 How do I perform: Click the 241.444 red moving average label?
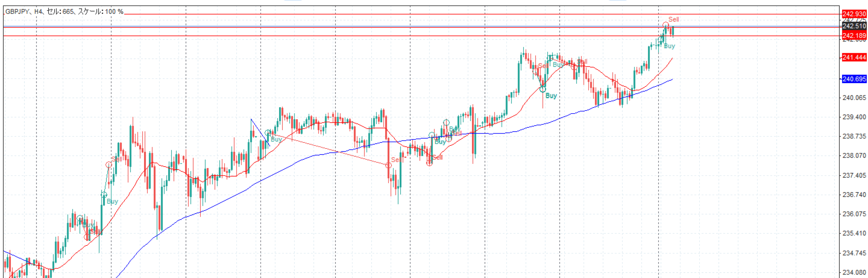(x=854, y=57)
